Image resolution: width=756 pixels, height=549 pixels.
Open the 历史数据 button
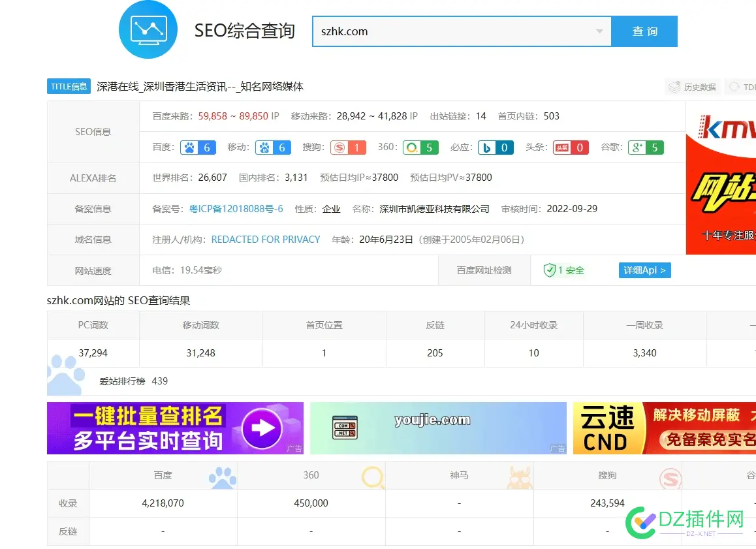(x=693, y=87)
